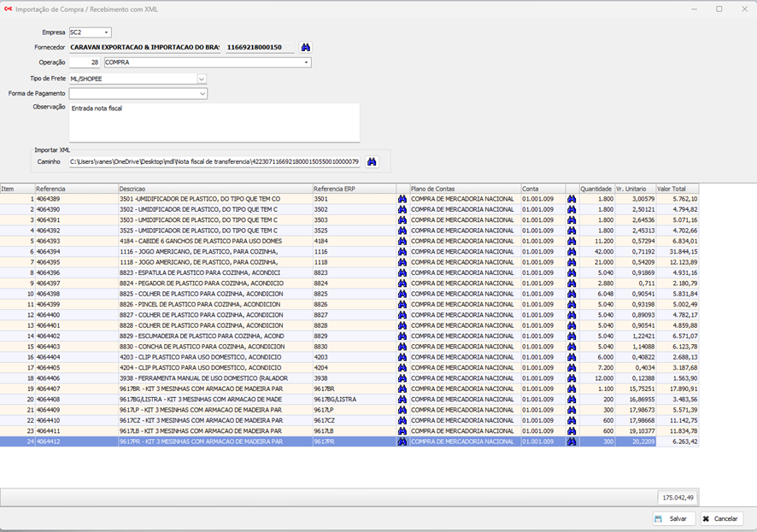Expand the empty Forma de Pagamento dropdown
This screenshot has height=532, width=757.
(202, 94)
